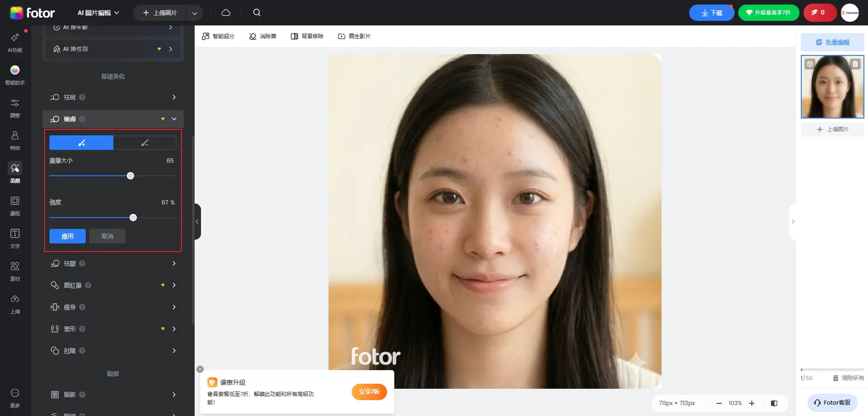Select the 文字 tool in sidebar
Viewport: 868px width, 416px height.
[x=15, y=238]
